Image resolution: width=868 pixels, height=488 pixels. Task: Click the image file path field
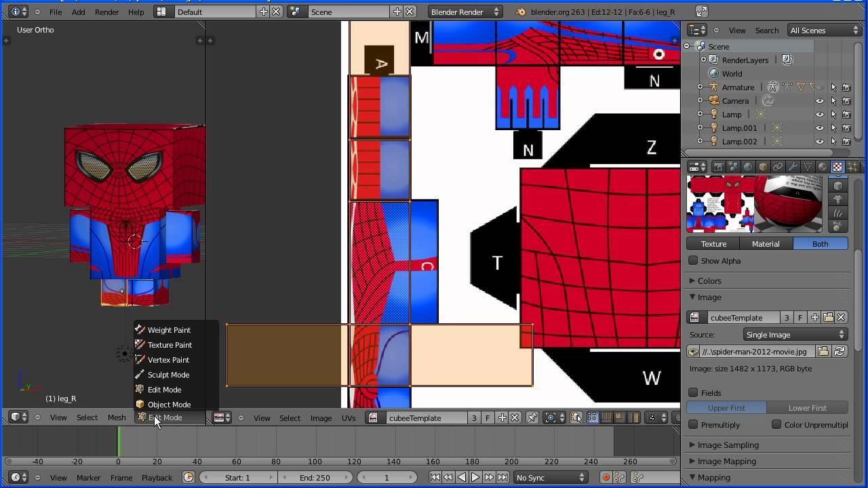click(757, 352)
